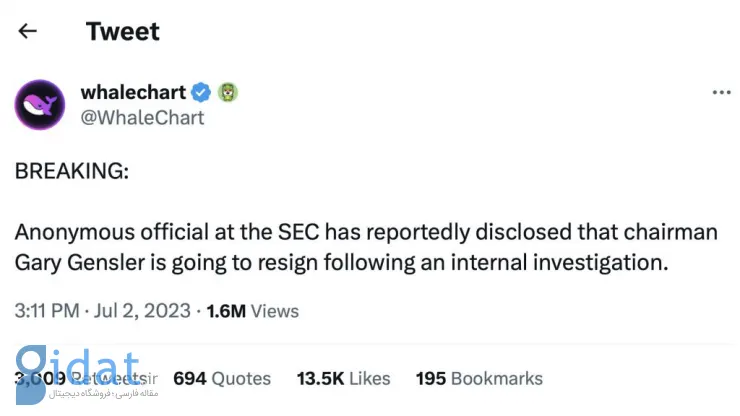This screenshot has height=416, width=740.
Task: Click the green dog affiliate badge
Action: pyautogui.click(x=228, y=92)
